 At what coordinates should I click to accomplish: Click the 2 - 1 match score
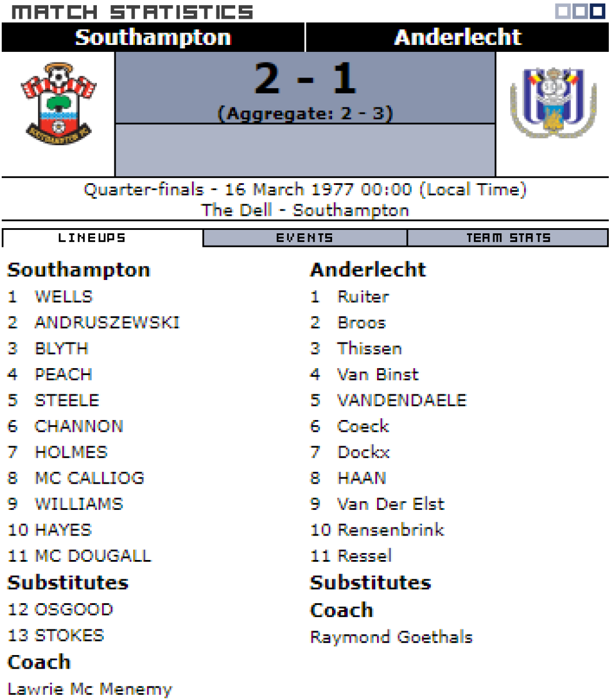305,79
